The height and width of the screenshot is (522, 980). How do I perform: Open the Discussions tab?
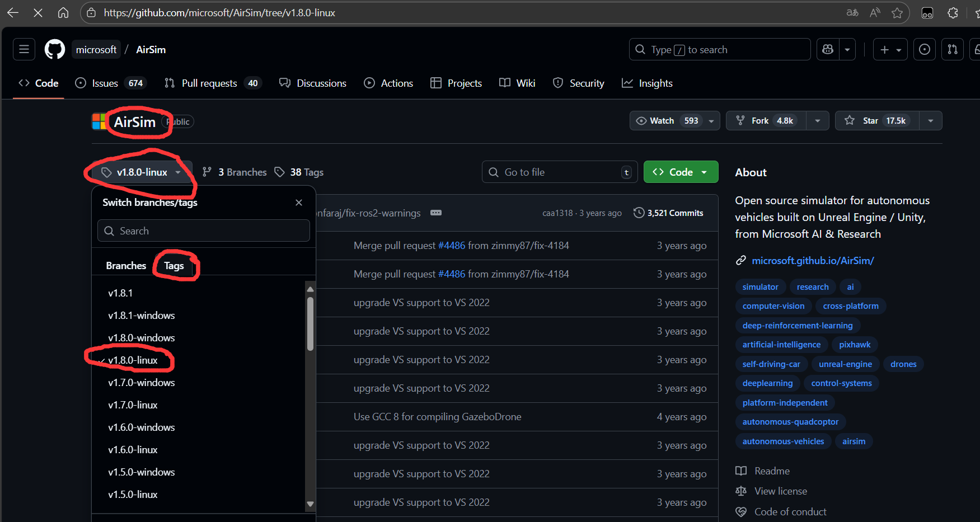313,83
